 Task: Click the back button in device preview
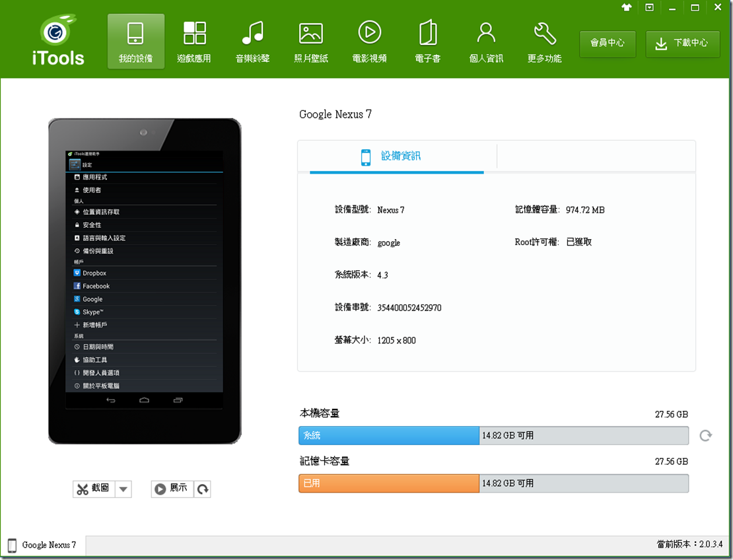111,400
